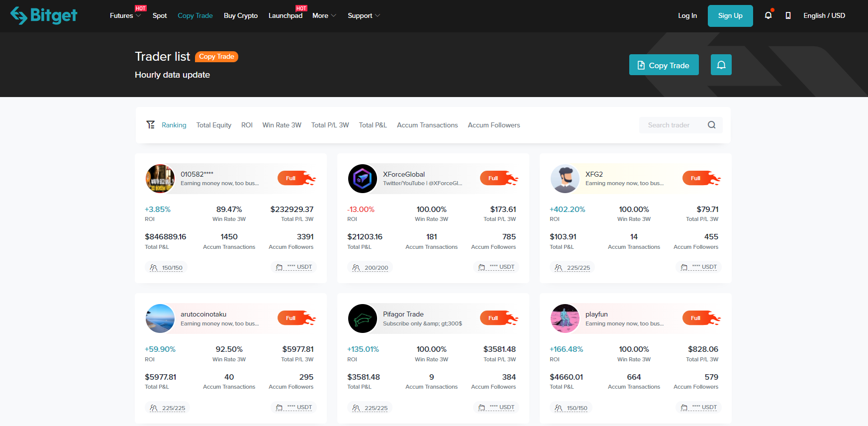Viewport: 868px width, 426px height.
Task: Click Full button on 010582**** card
Action: (296, 178)
